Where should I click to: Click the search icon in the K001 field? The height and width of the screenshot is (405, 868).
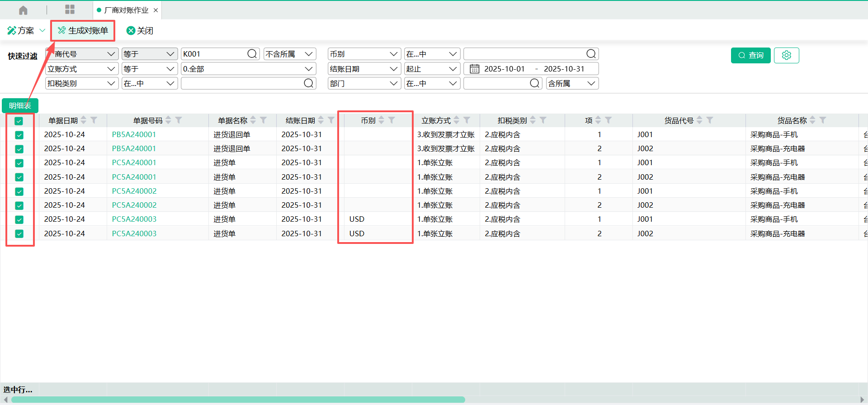[252, 54]
